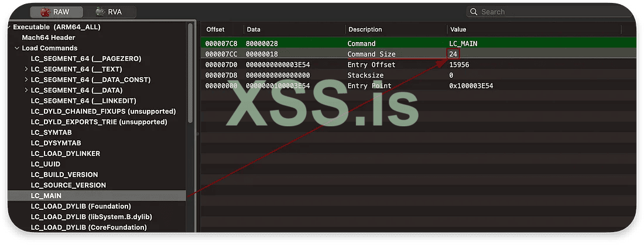Screen dimensions: 644x245
Task: Select LC_LOAD_DYLIB (Foundation) row
Action: click(81, 206)
